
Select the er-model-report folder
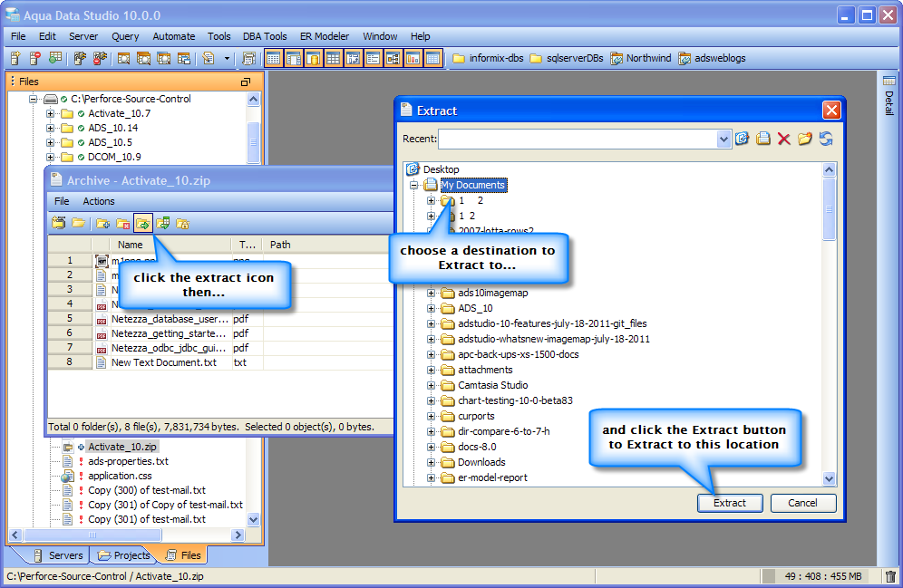492,477
